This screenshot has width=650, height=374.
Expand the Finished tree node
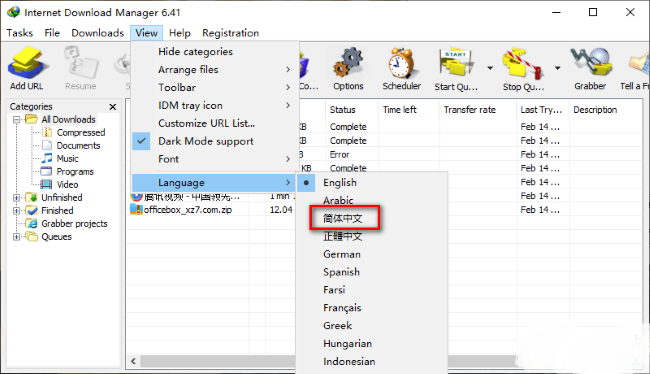pyautogui.click(x=16, y=211)
